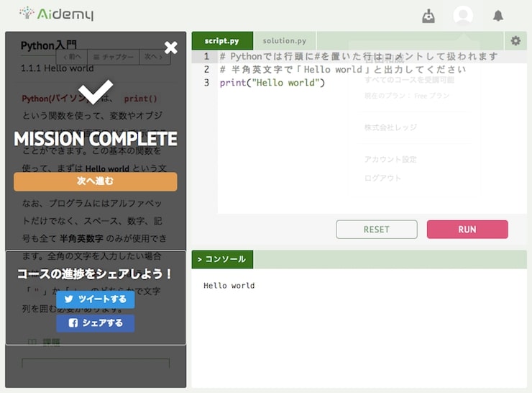Image resolution: width=532 pixels, height=393 pixels.
Task: Click line number 3 in the gutter
Action: coord(206,83)
